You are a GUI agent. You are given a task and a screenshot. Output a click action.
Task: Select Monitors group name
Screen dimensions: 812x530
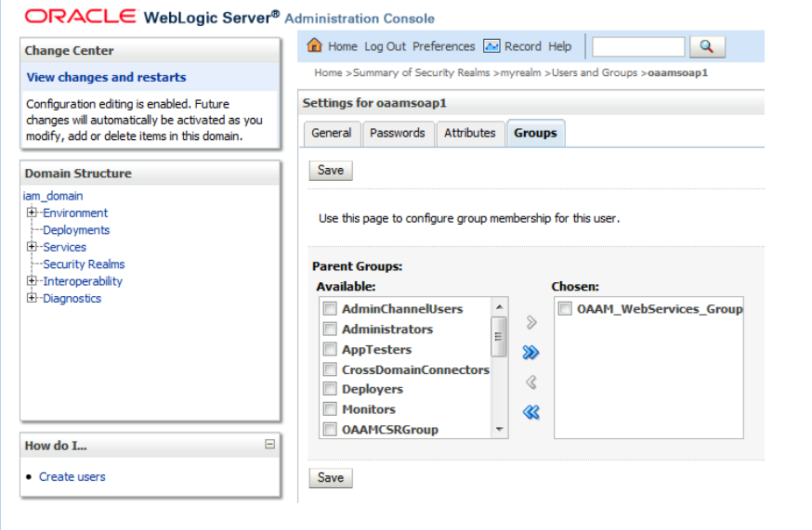[369, 409]
